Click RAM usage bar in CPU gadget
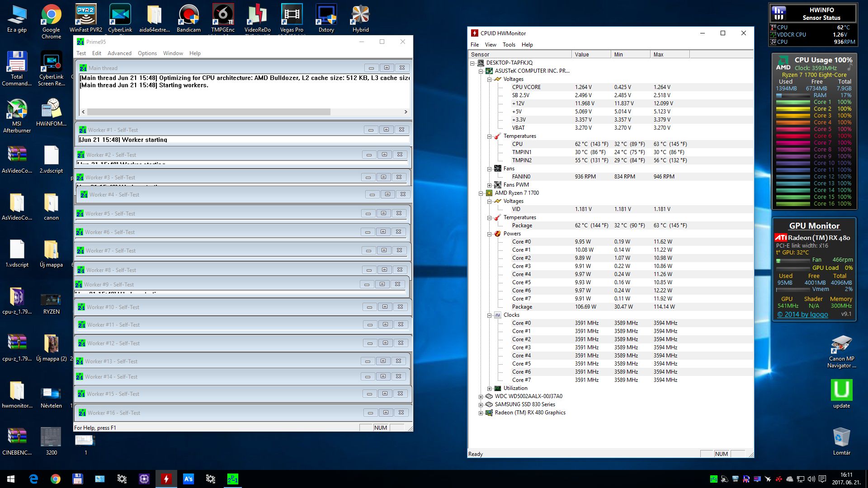The image size is (868, 488). click(x=793, y=95)
